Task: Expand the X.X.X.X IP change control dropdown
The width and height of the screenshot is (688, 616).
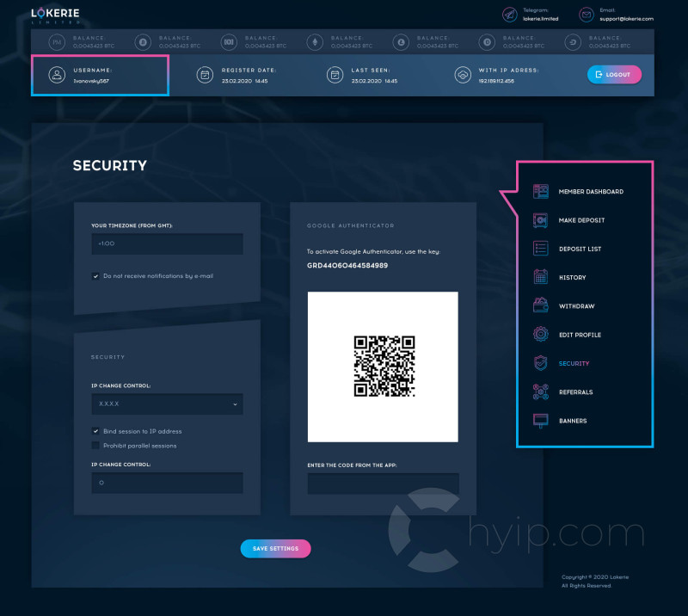Action: 167,404
